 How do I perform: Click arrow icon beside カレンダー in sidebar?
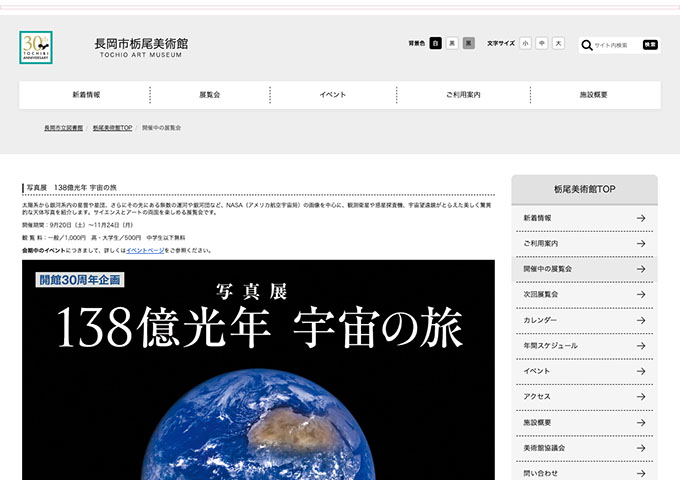pos(640,320)
